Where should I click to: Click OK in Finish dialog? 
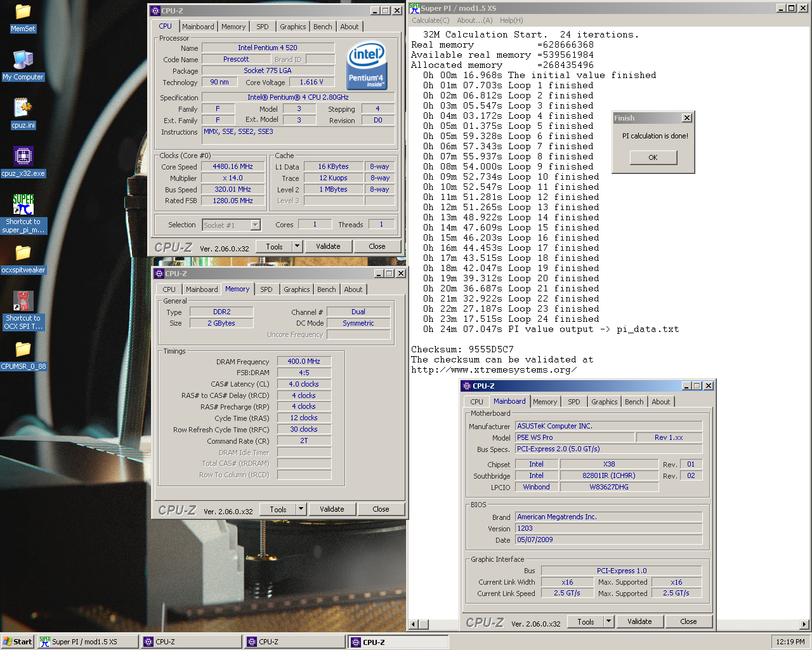coord(653,157)
